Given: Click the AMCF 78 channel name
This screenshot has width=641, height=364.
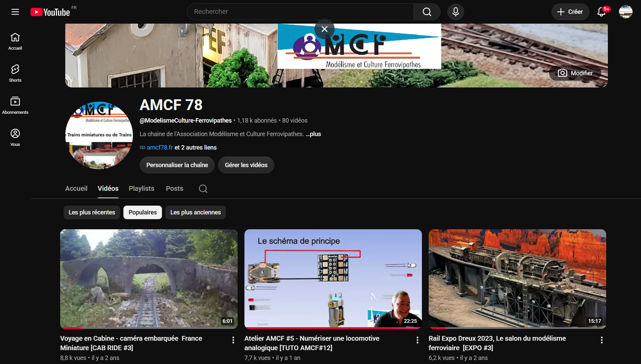Looking at the screenshot, I should click(171, 105).
